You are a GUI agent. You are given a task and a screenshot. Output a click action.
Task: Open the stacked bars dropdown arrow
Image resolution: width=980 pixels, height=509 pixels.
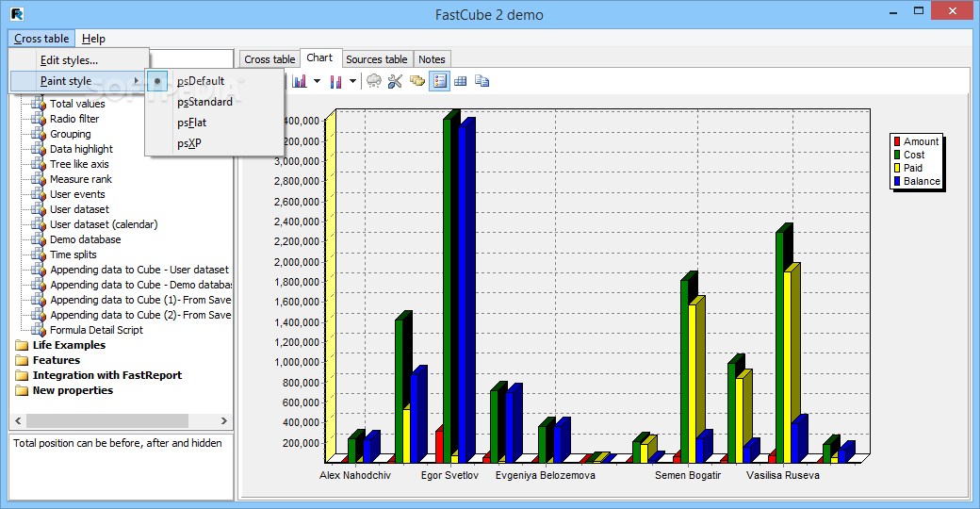click(352, 81)
